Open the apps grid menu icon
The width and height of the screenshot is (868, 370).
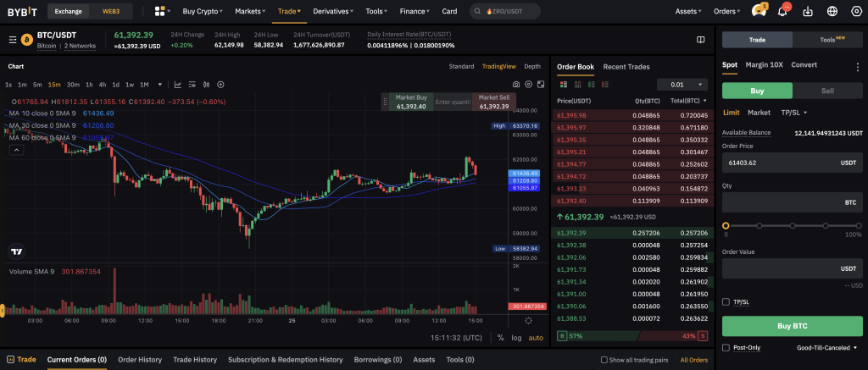click(x=160, y=11)
